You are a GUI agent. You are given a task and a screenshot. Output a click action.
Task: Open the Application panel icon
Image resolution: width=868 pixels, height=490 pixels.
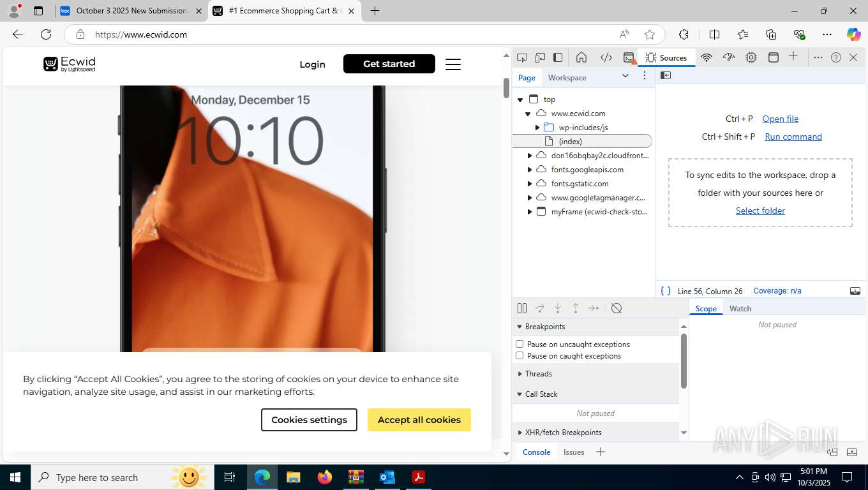click(774, 57)
